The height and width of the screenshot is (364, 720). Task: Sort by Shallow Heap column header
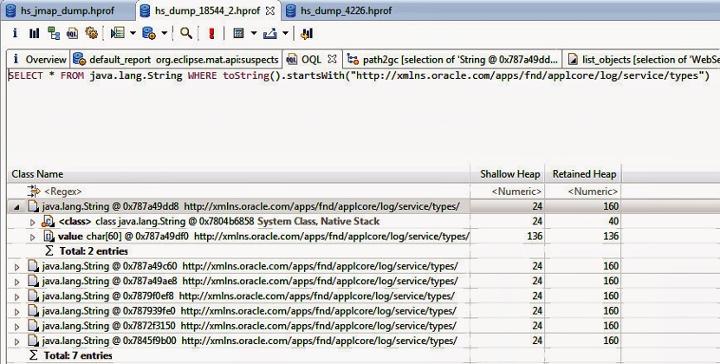(x=508, y=174)
